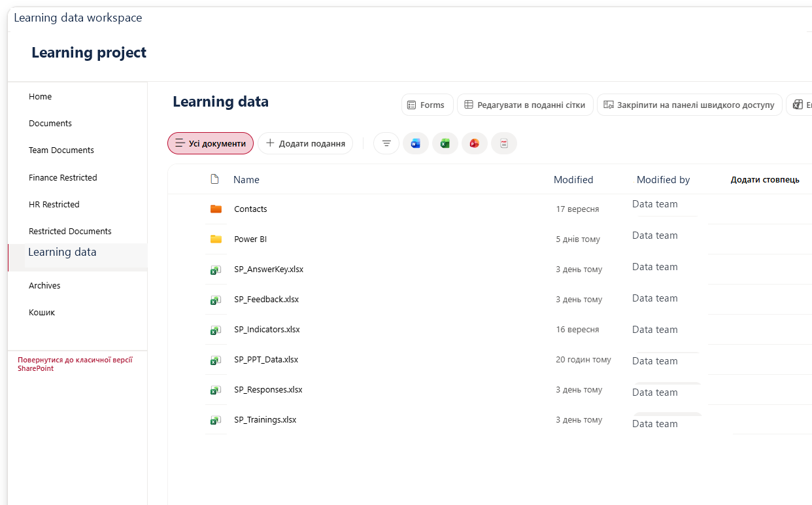The height and width of the screenshot is (505, 812).
Task: Open the SP_PPT_Data.xlsx file
Action: [x=266, y=360]
